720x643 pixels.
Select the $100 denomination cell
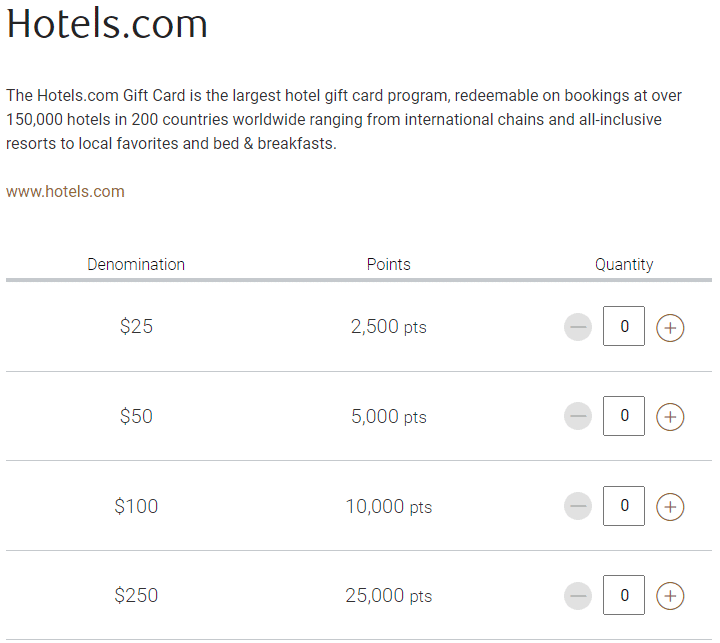pos(136,506)
